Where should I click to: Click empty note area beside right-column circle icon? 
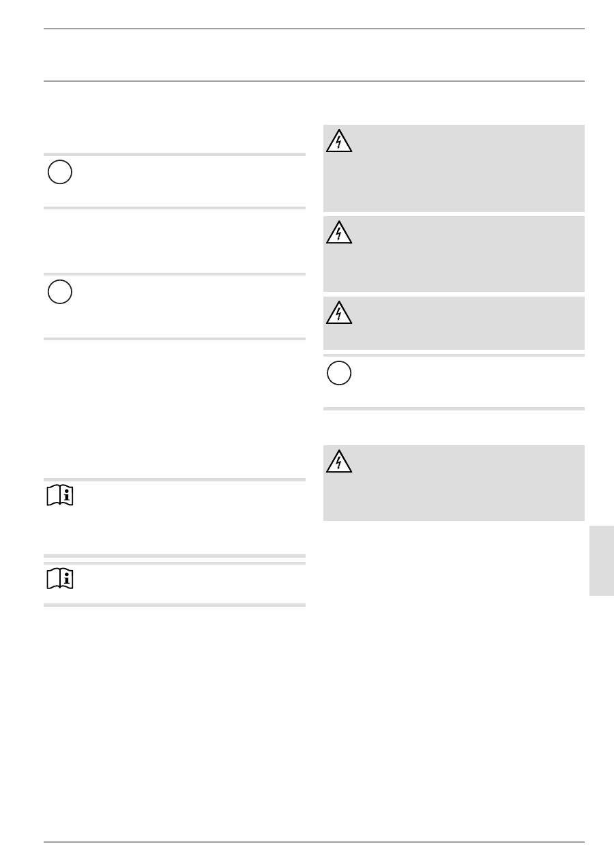point(464,382)
